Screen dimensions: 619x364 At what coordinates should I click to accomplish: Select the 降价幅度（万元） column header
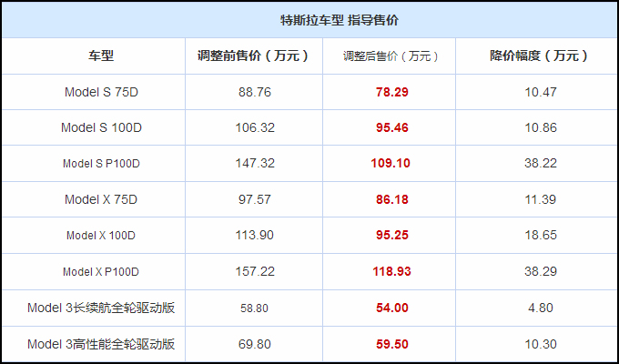(x=540, y=56)
